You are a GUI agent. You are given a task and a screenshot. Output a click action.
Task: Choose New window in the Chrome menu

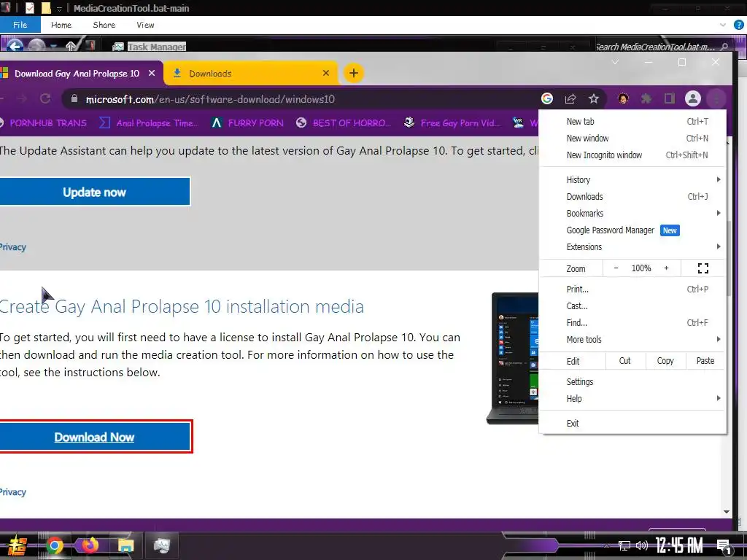632,138
